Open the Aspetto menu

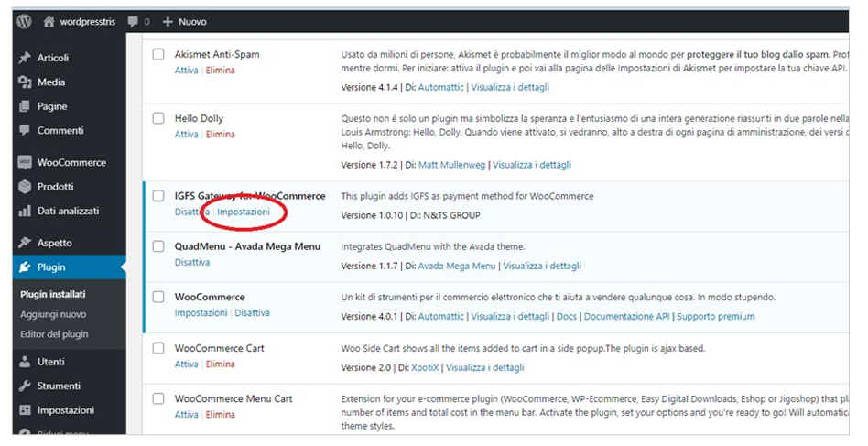pyautogui.click(x=55, y=243)
